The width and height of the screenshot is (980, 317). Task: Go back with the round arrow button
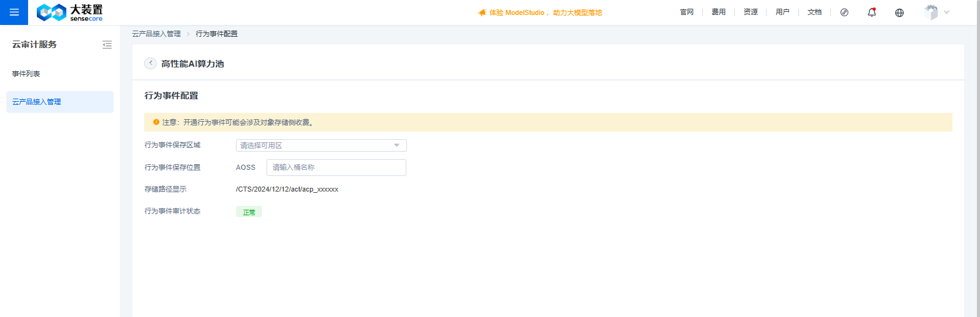coord(150,63)
